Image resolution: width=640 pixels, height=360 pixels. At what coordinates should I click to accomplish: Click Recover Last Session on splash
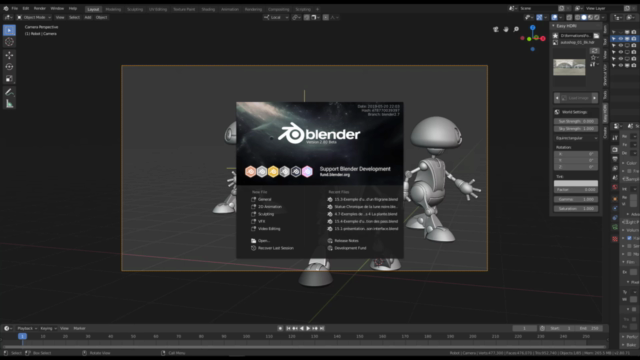[x=276, y=248]
